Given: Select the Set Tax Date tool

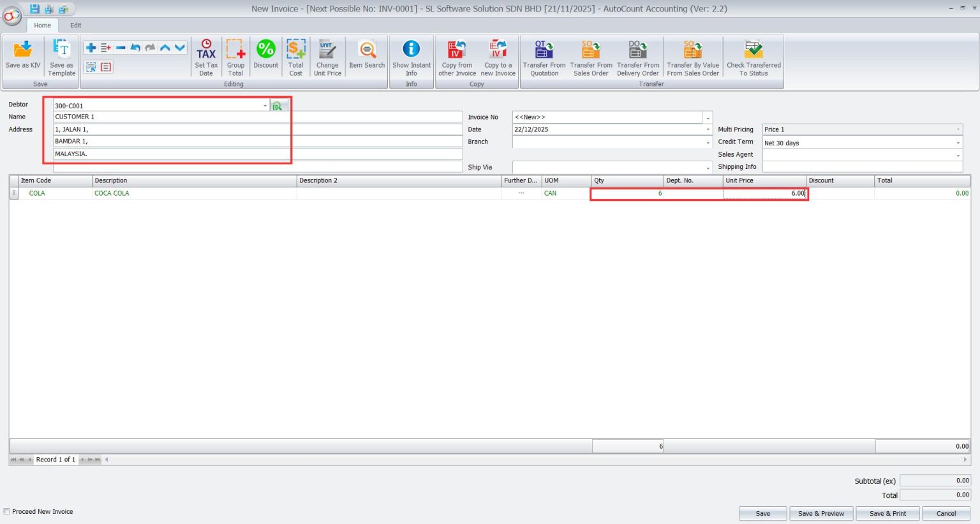Looking at the screenshot, I should click(x=205, y=56).
